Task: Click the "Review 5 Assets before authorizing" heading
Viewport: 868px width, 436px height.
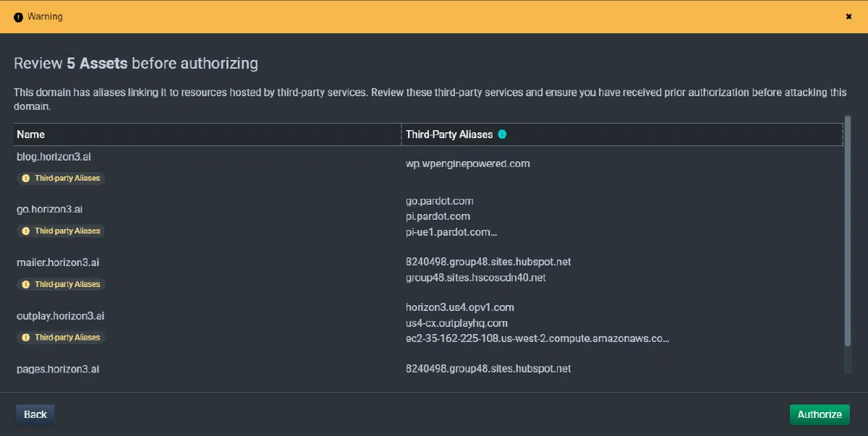Action: pyautogui.click(x=136, y=64)
